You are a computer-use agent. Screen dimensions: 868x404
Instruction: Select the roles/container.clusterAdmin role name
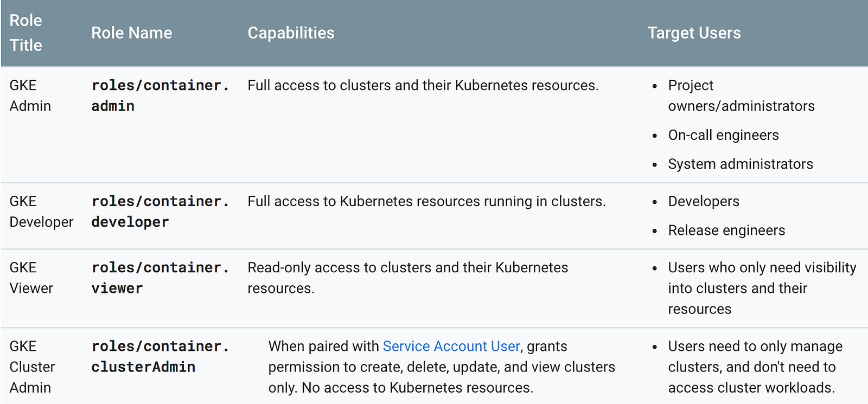coord(160,356)
